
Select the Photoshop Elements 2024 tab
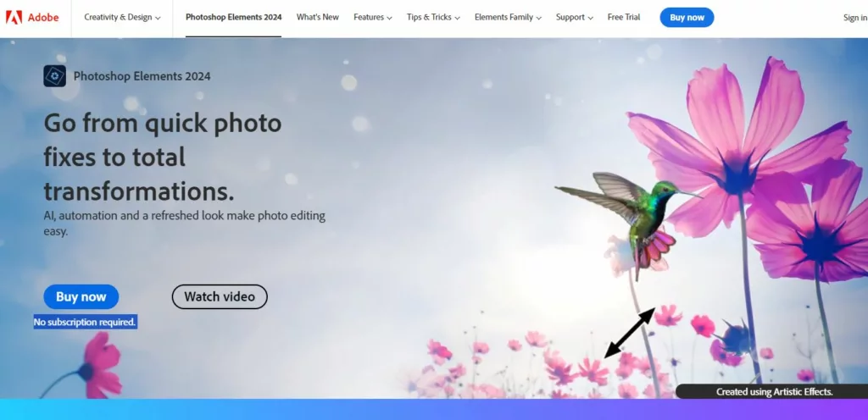(234, 17)
